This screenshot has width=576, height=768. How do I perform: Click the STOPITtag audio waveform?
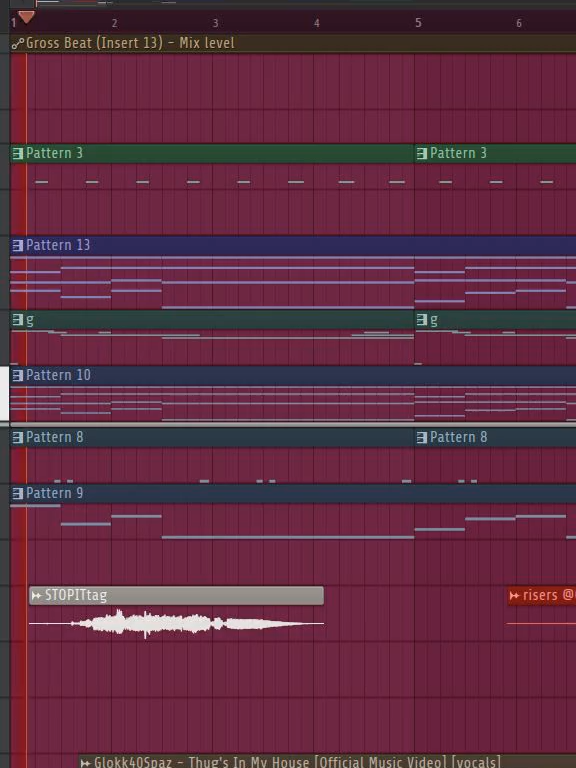176,624
